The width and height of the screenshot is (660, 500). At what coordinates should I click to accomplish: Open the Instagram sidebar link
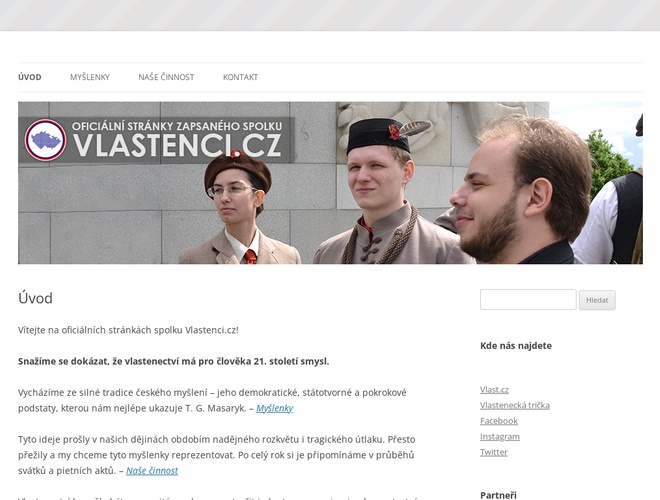500,436
